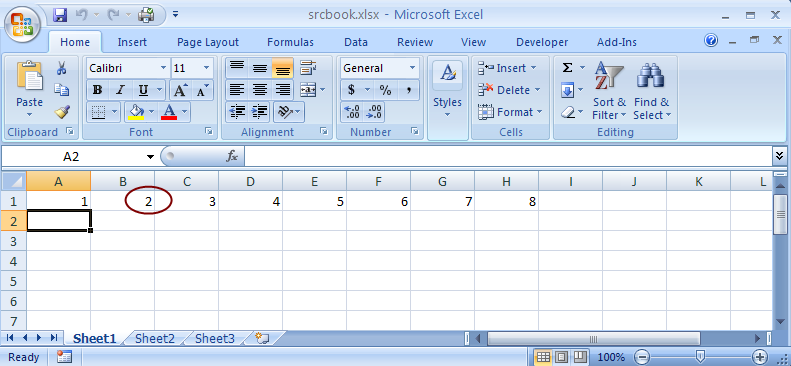Customize Quick Access Toolbar dropdown arrow

coord(176,14)
